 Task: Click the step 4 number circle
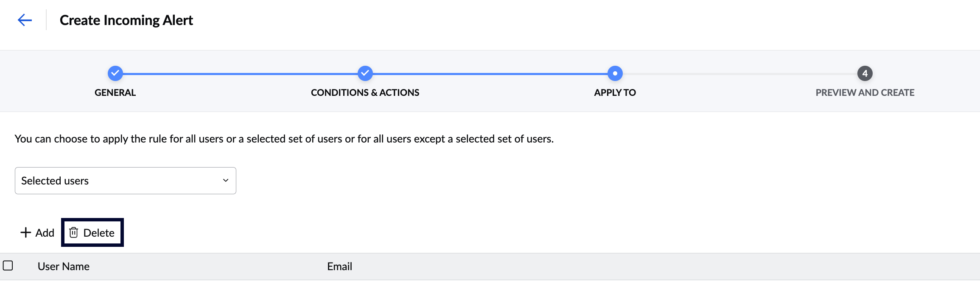point(865,73)
